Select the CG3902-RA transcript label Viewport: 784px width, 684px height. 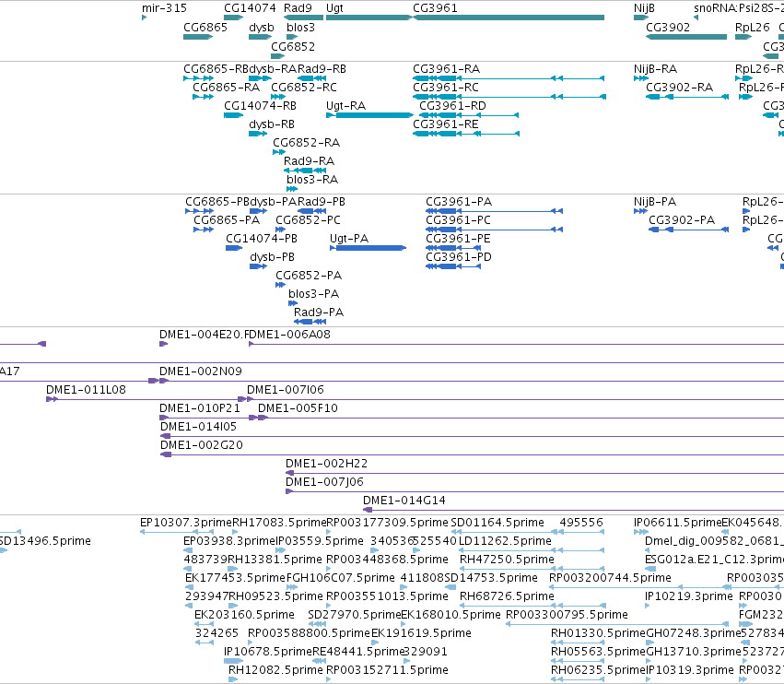[x=679, y=87]
